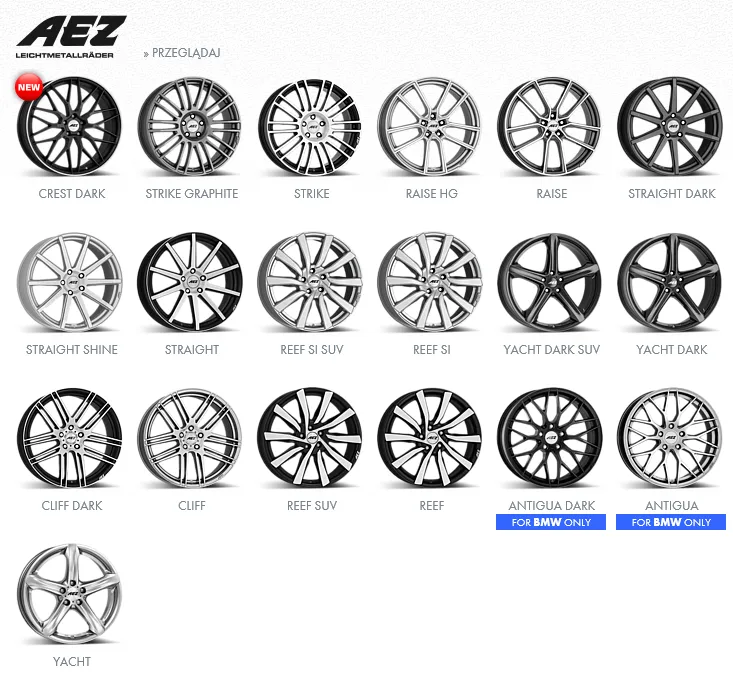Click the YACHT DARK text label

(x=672, y=350)
